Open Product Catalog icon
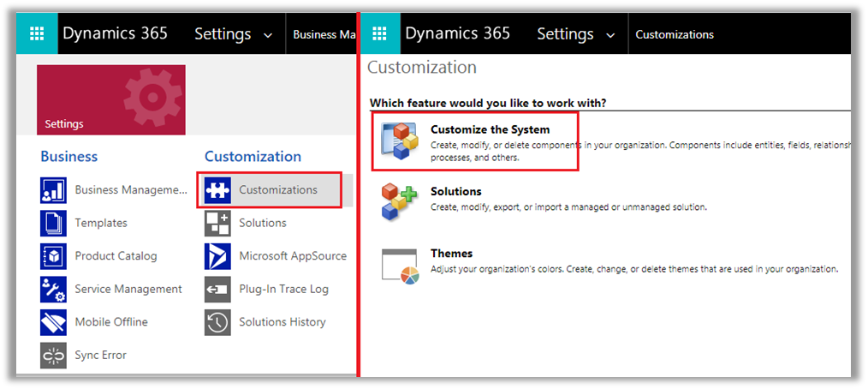This screenshot has width=868, height=389. (x=53, y=256)
